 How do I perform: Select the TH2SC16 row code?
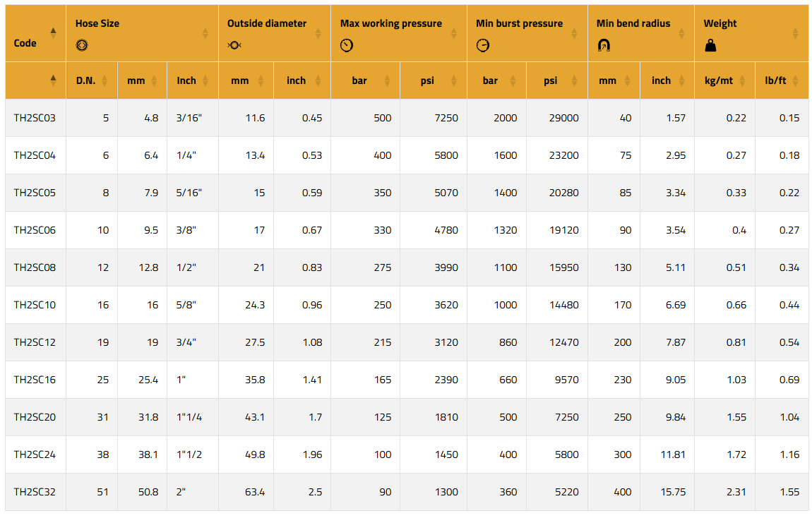click(35, 380)
